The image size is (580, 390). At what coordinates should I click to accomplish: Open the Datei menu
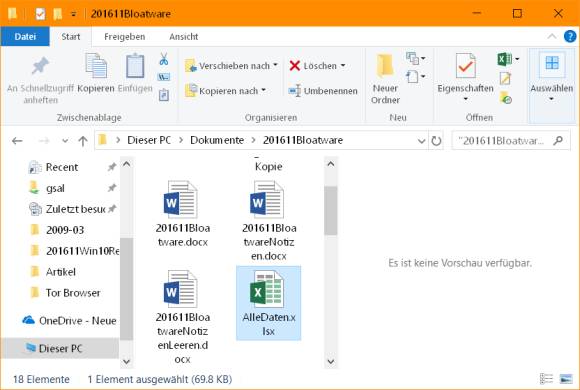click(25, 37)
